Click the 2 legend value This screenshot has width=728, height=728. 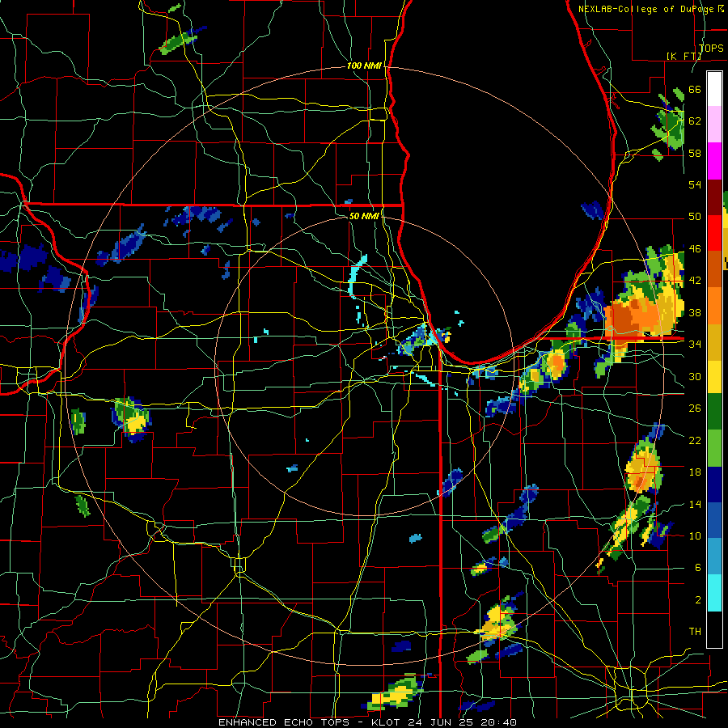(697, 600)
